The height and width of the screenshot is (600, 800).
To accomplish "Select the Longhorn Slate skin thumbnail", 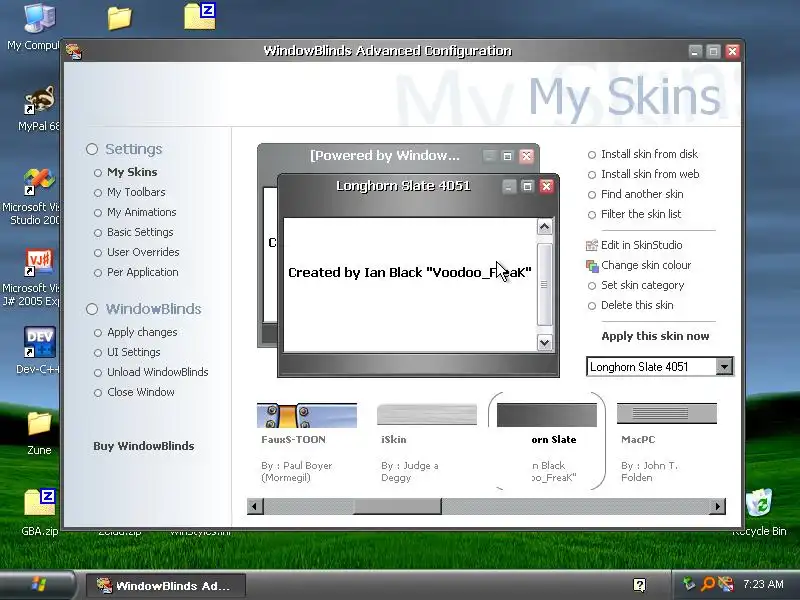I will [547, 415].
